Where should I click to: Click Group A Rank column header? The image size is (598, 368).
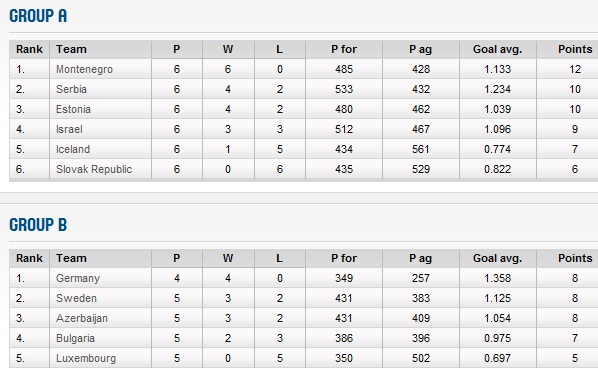(x=29, y=49)
